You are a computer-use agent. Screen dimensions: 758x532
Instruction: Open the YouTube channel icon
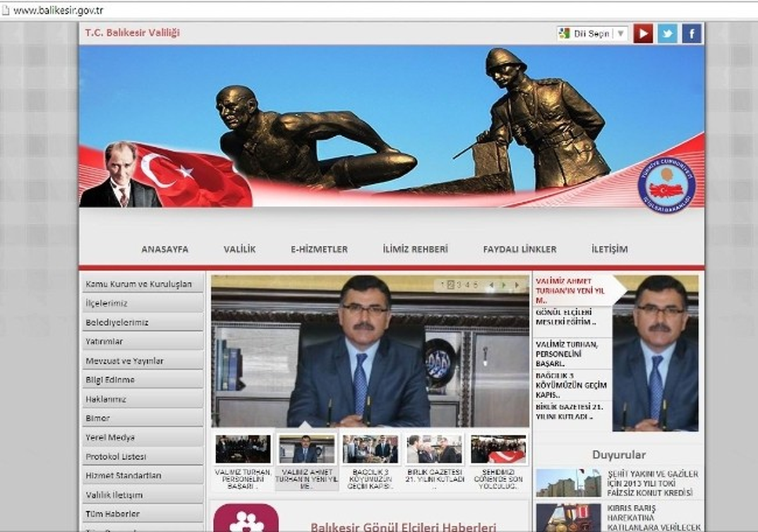point(642,33)
